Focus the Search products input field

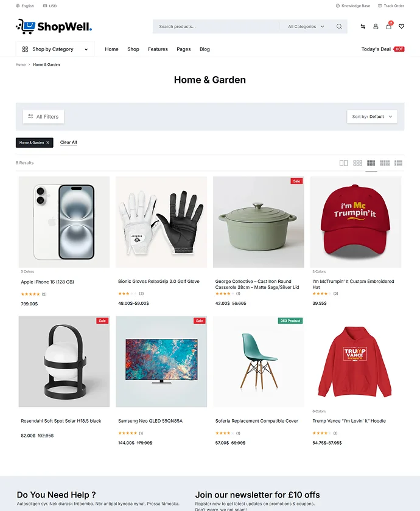(216, 26)
